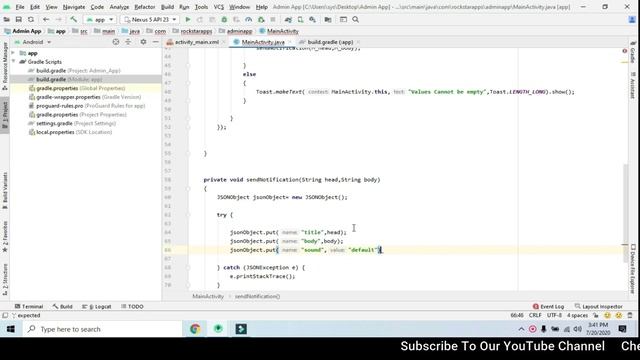640x360 pixels.
Task: Navigate forward with the right arrow icon
Action: (x=58, y=20)
